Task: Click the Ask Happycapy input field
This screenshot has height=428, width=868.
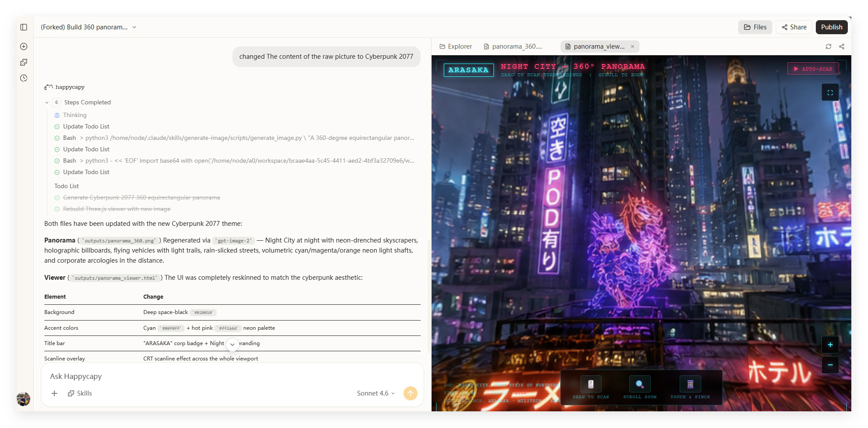Action: 232,376
